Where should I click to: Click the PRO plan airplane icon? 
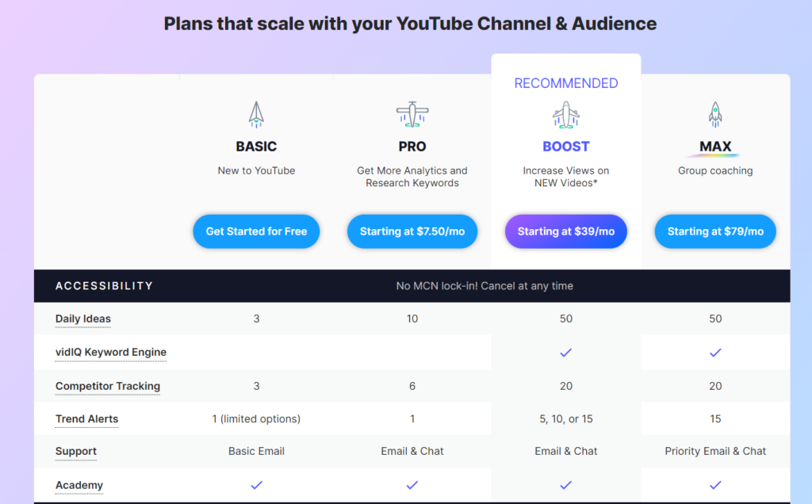[x=412, y=113]
